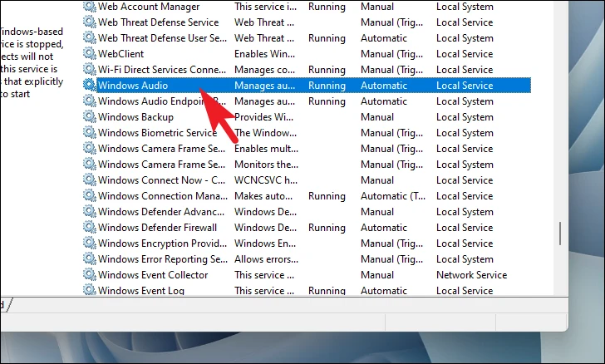Image resolution: width=605 pixels, height=364 pixels.
Task: Select the WebClient service
Action: pyautogui.click(x=121, y=54)
